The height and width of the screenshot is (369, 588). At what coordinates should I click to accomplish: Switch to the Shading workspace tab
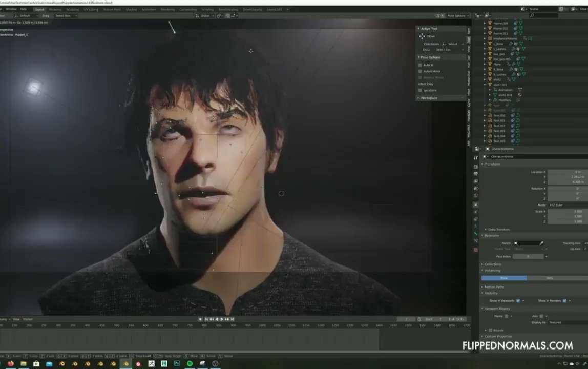click(131, 9)
